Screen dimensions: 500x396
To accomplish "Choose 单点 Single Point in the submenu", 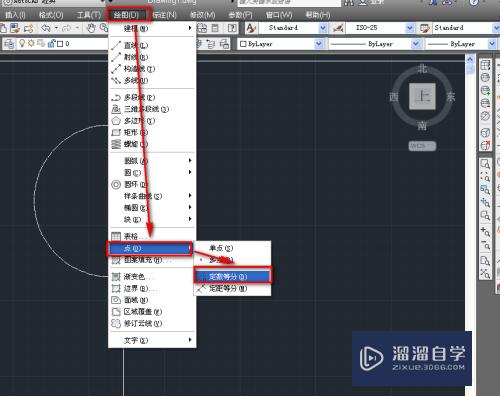I will (232, 248).
